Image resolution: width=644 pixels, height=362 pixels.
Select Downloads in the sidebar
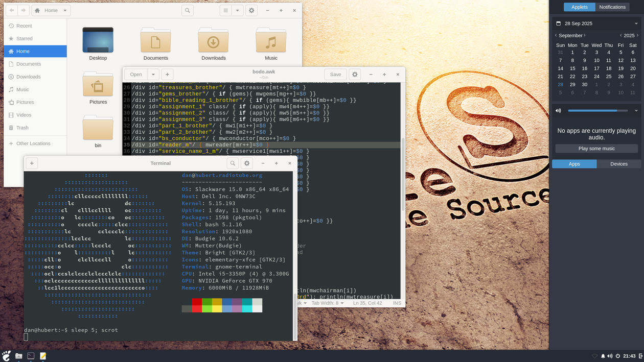click(28, 77)
